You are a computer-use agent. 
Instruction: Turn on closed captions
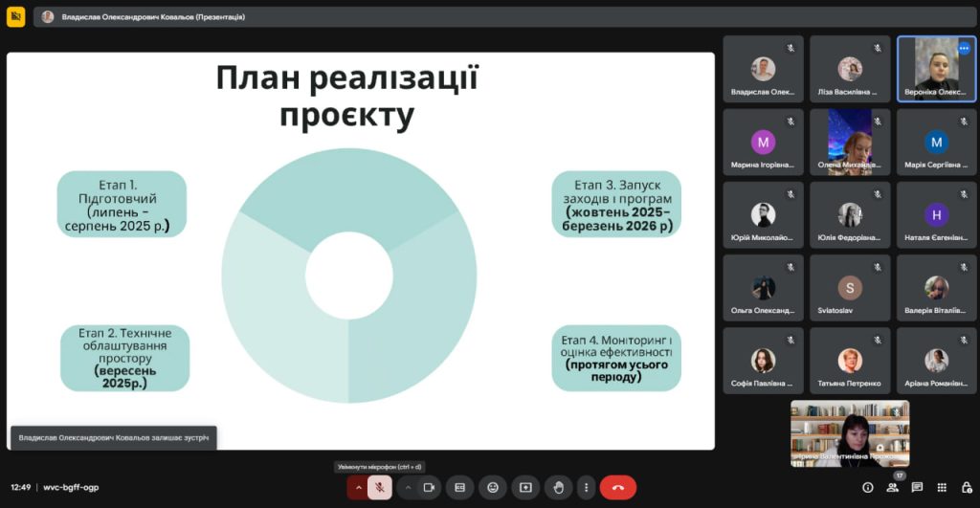pyautogui.click(x=459, y=487)
